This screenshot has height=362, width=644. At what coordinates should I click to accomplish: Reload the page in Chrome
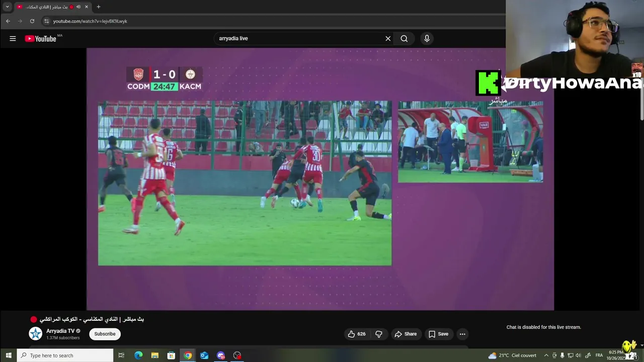32,21
